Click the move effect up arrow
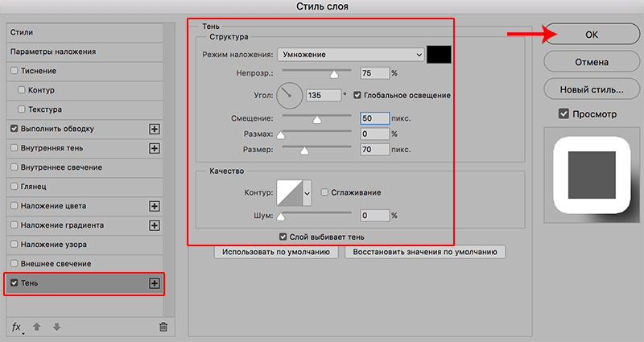Image resolution: width=644 pixels, height=342 pixels. click(37, 326)
